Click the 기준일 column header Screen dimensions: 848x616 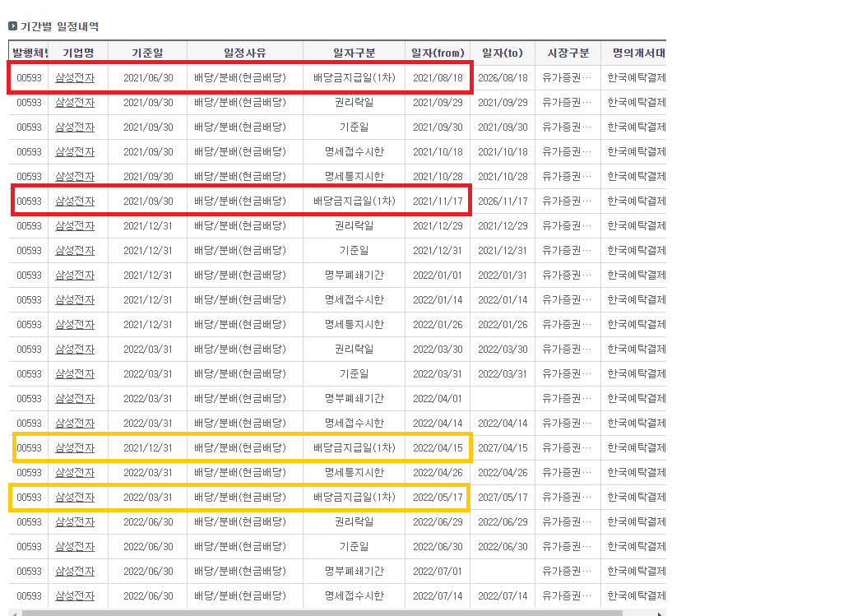[x=148, y=53]
